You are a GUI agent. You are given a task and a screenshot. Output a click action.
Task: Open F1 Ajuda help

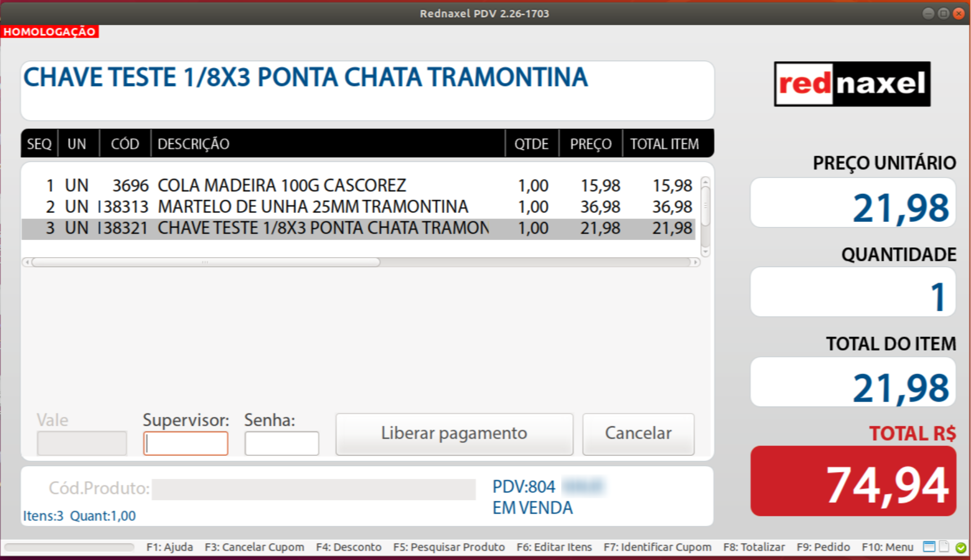pyautogui.click(x=169, y=547)
